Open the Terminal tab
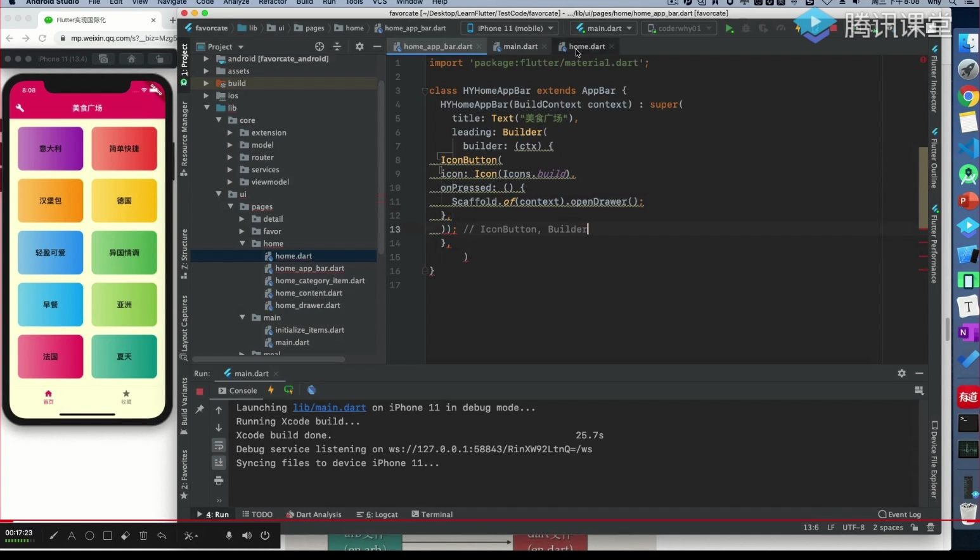 [432, 514]
